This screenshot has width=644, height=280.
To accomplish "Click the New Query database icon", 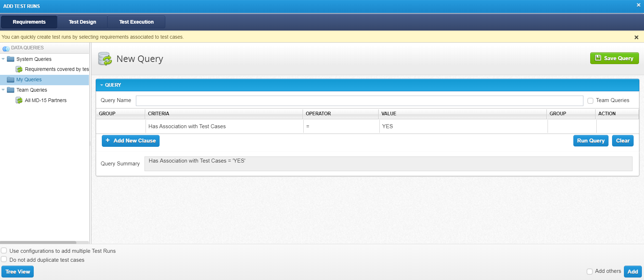I will (105, 59).
